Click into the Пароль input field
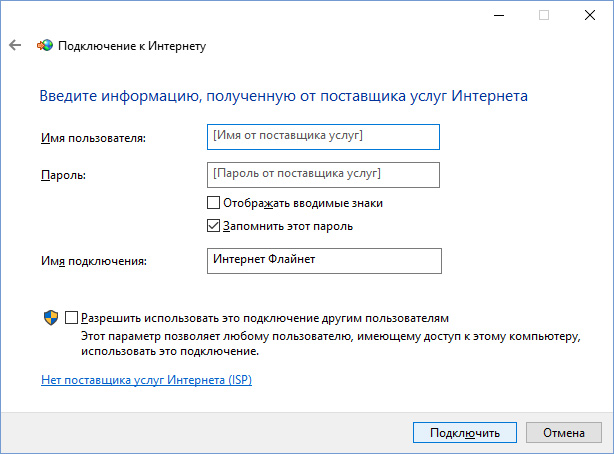 323,175
